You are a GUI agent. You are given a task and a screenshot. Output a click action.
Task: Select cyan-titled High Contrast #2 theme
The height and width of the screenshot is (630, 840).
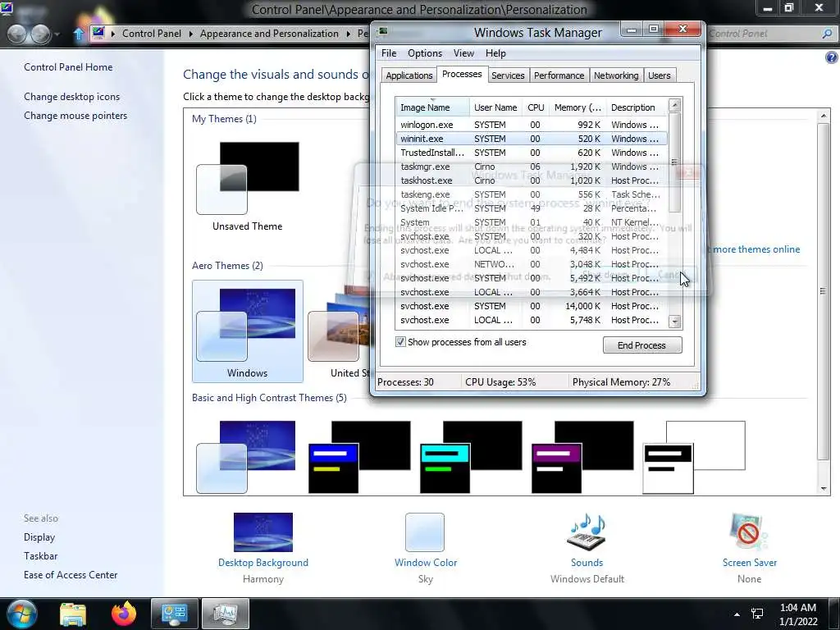tap(471, 456)
